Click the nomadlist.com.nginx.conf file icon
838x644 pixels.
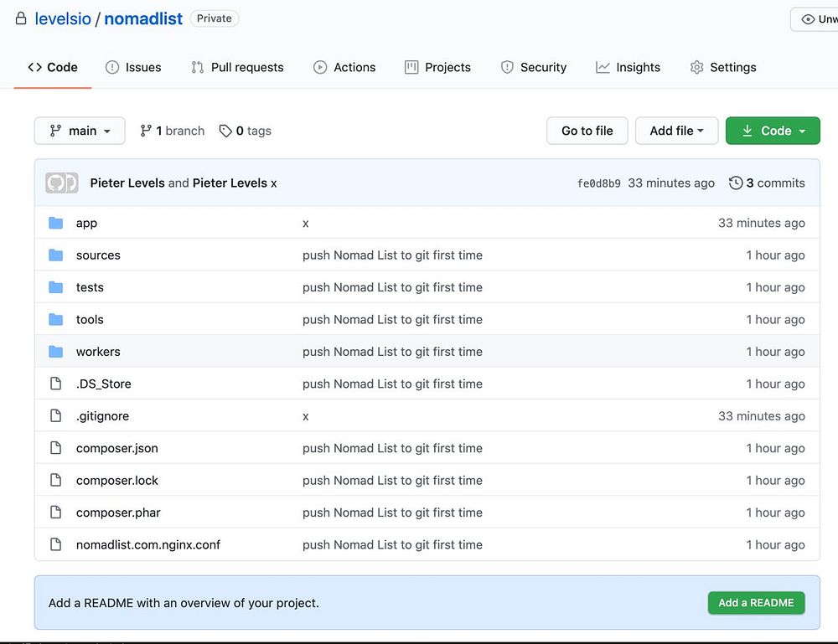pyautogui.click(x=55, y=544)
